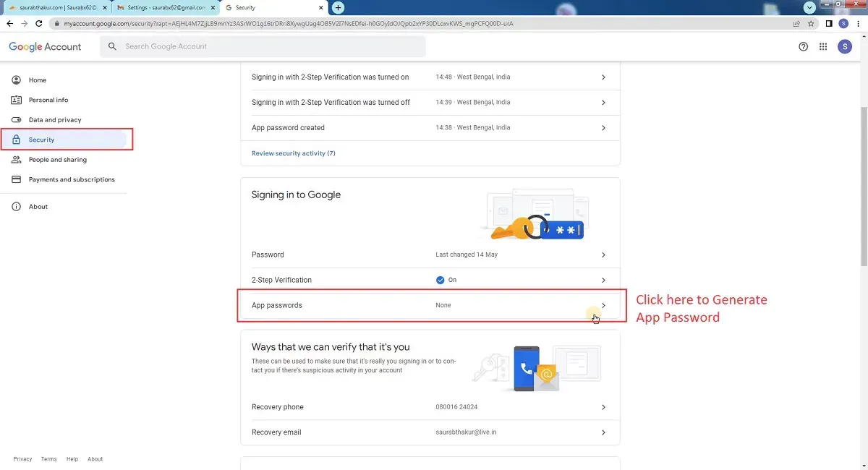
Task: Open the Recovery phone row
Action: 430,407
